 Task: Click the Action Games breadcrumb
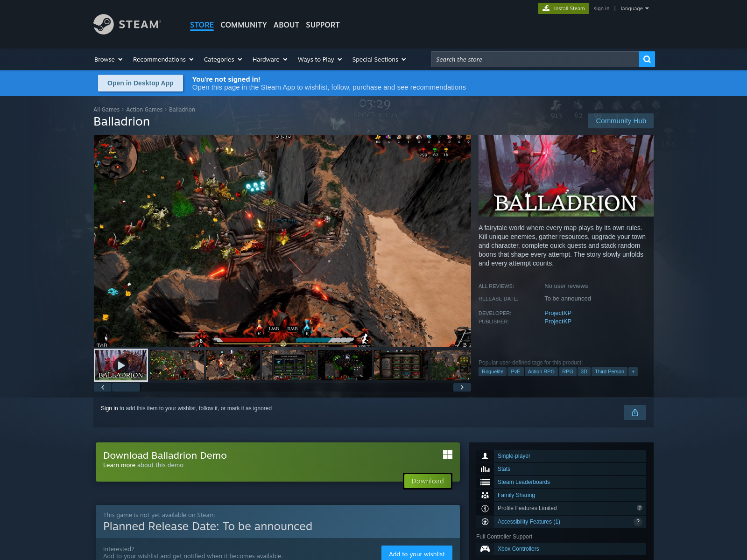[144, 110]
